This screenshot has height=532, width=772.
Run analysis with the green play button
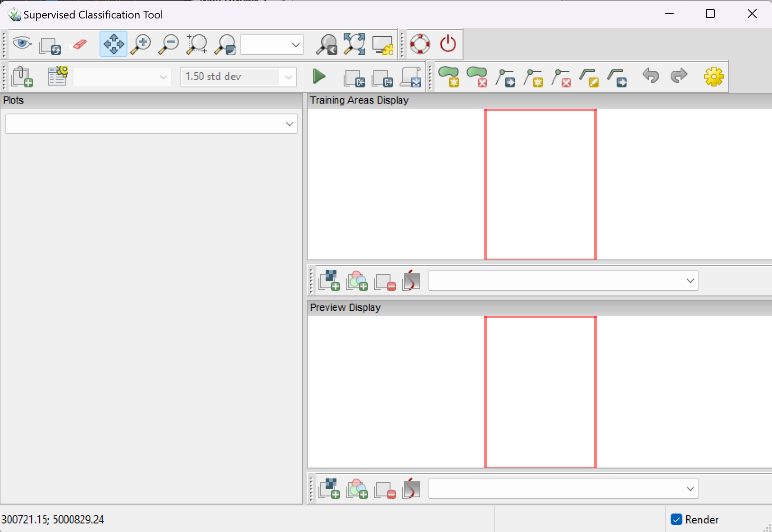[x=319, y=77]
